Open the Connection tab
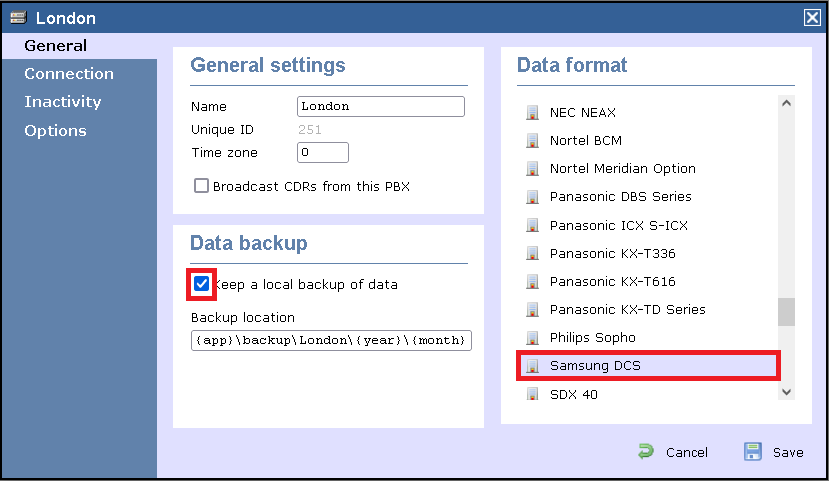829x481 pixels. 69,74
